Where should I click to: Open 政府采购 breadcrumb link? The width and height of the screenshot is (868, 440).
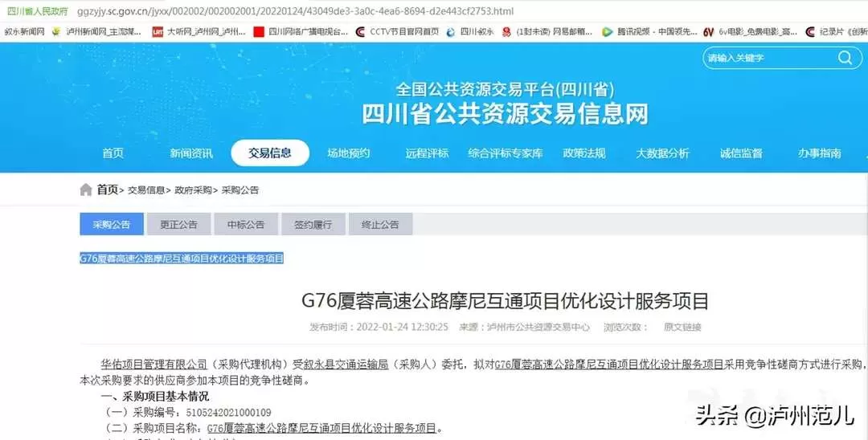(193, 190)
